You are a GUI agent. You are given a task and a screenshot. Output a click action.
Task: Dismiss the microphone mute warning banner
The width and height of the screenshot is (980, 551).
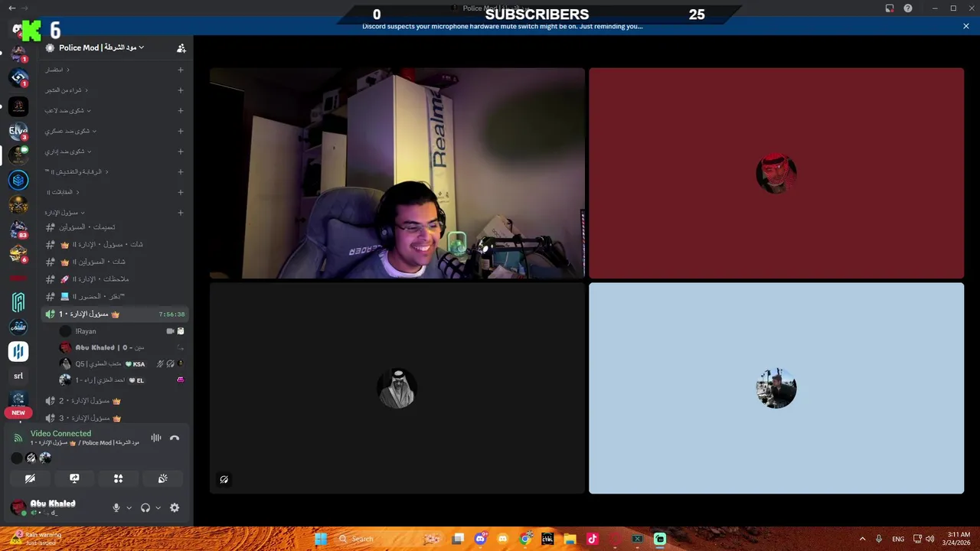click(x=966, y=26)
